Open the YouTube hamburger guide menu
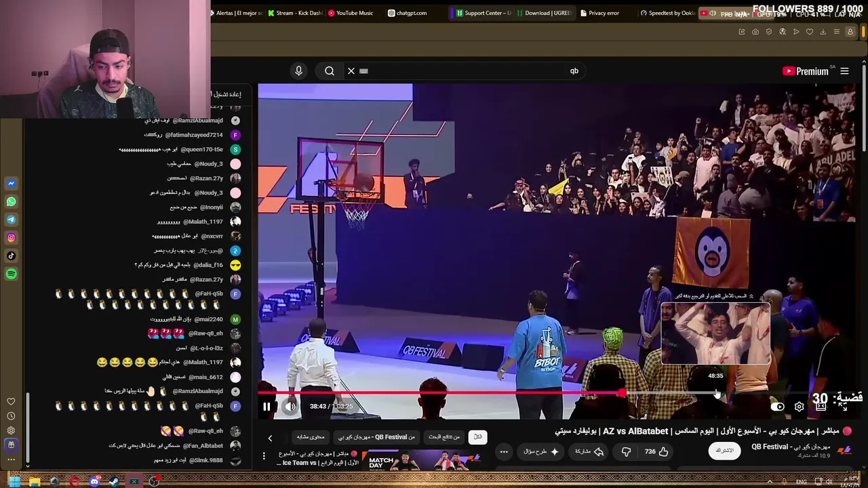Image resolution: width=868 pixels, height=488 pixels. pos(844,71)
